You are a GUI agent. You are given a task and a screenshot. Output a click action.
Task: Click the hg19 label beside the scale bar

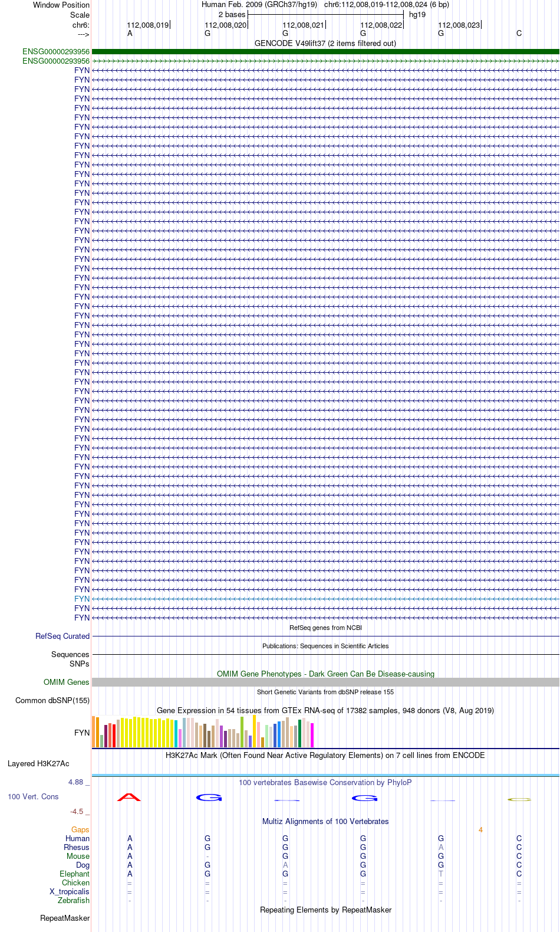tap(417, 15)
